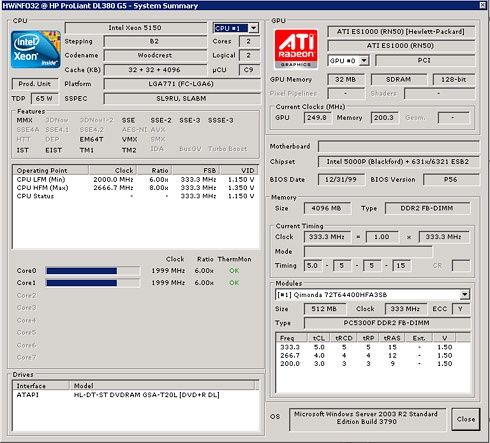The image size is (490, 443).
Task: Click the 65 W TDP value
Action: coord(44,98)
